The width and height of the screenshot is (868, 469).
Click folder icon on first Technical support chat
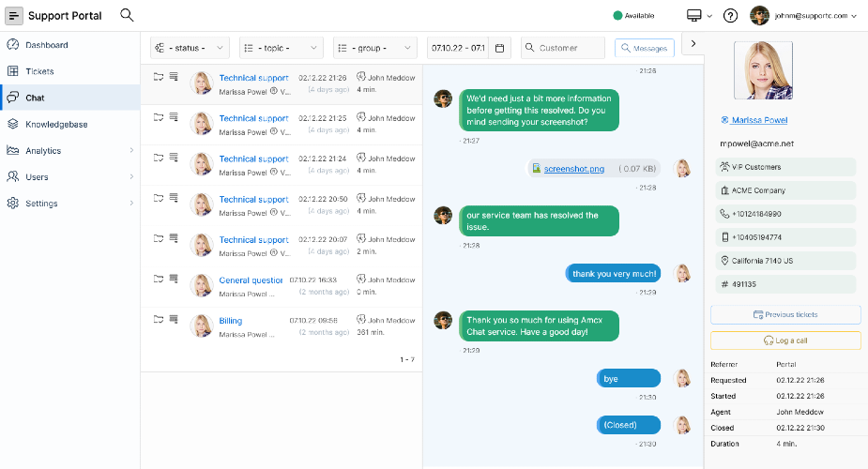point(159,77)
